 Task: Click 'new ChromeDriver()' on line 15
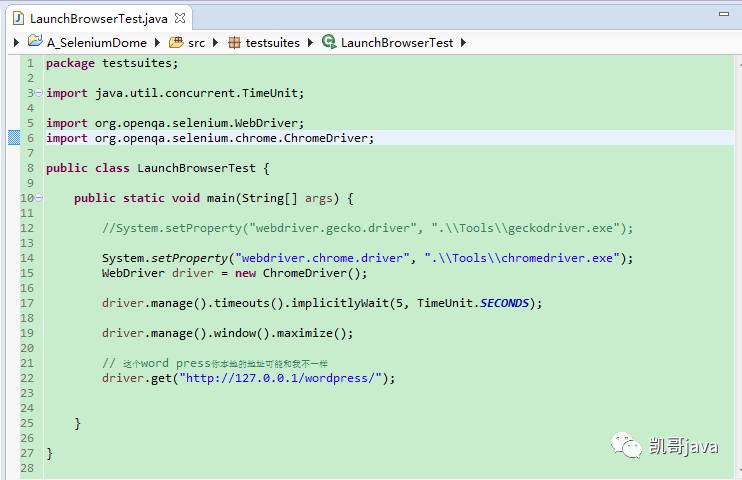pyautogui.click(x=300, y=273)
